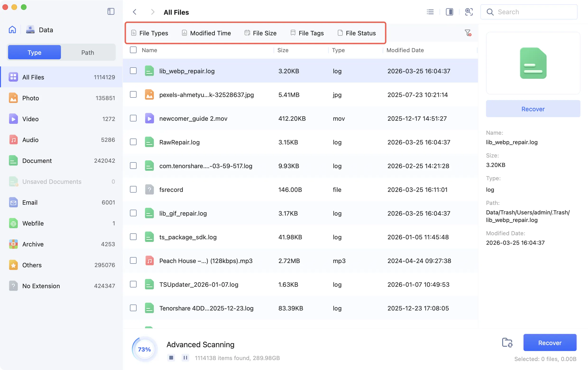588x370 pixels.
Task: Toggle the preview pane icon
Action: point(449,12)
